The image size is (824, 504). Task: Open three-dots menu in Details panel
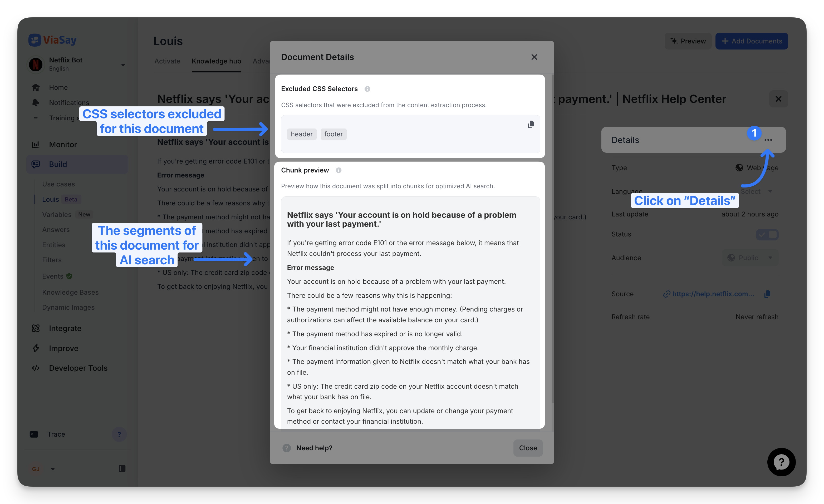click(768, 140)
